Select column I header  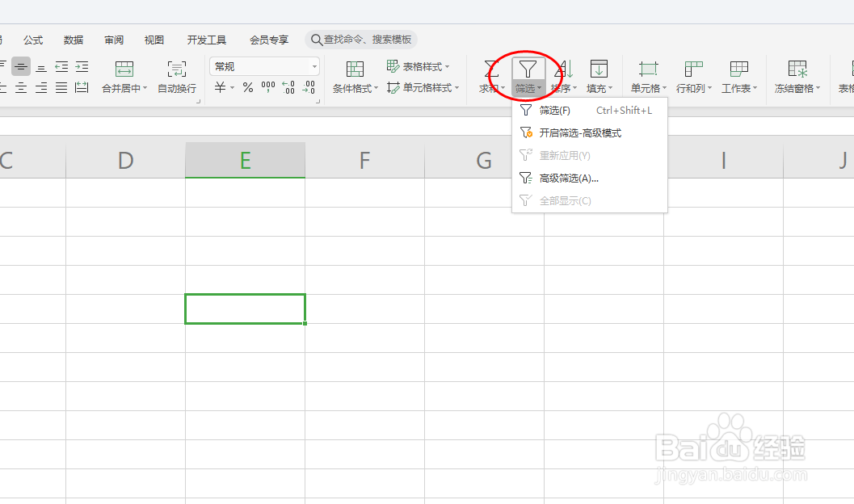click(x=723, y=160)
